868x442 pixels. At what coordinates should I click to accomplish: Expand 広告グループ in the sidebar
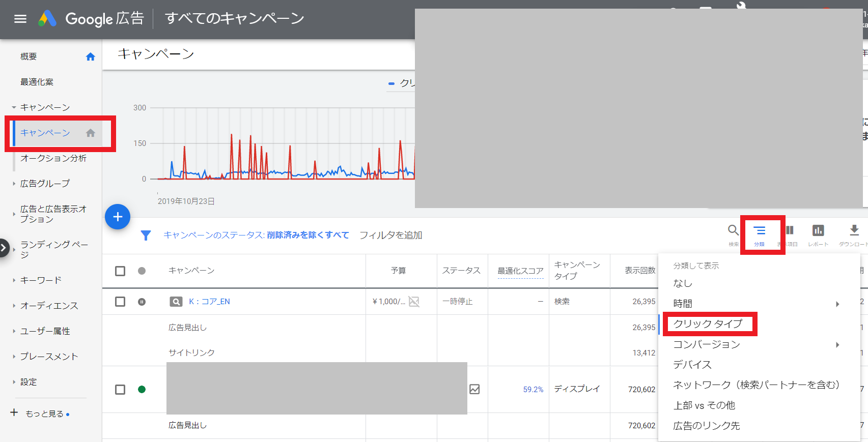point(14,184)
